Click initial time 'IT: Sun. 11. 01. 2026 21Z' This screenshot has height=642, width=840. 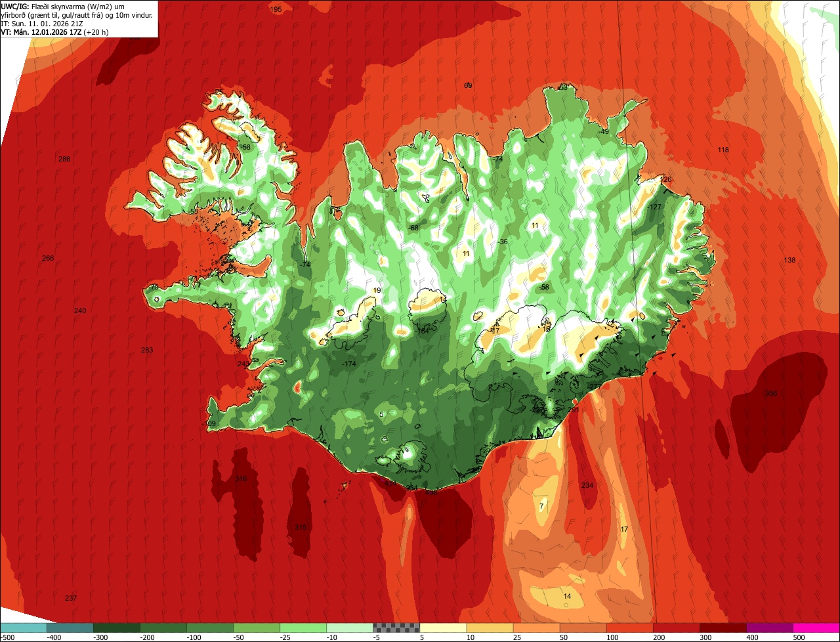coord(42,23)
